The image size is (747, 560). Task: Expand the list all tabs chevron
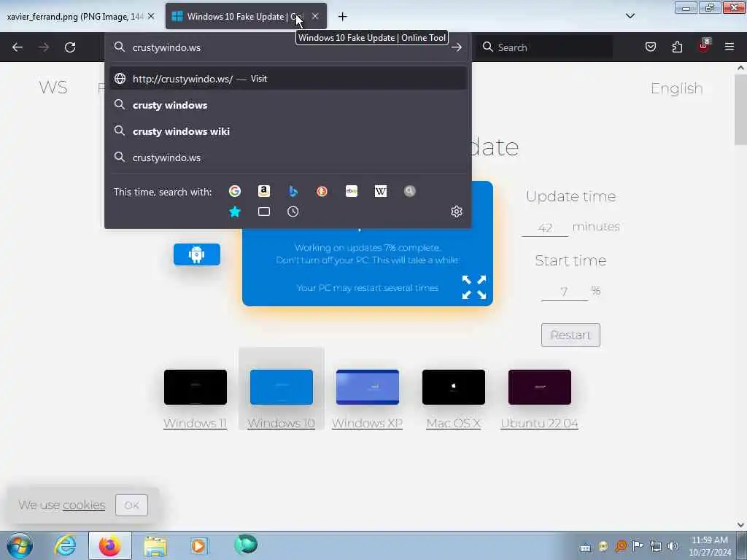click(630, 16)
